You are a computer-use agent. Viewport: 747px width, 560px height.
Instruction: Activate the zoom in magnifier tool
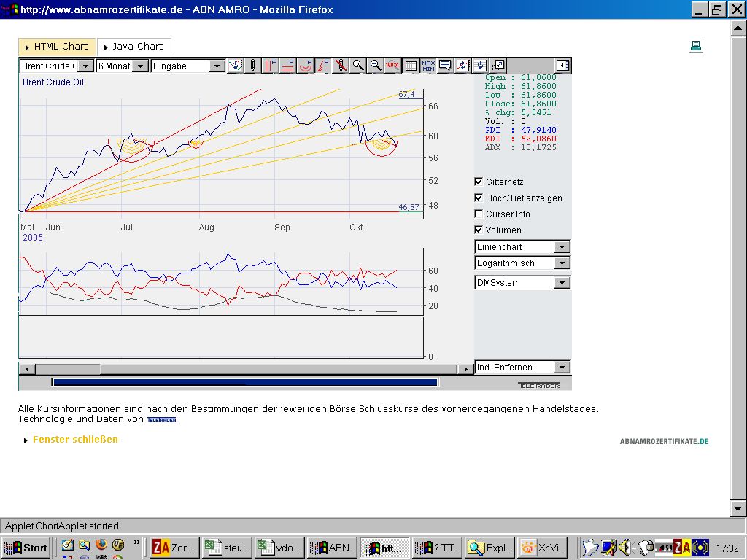click(357, 65)
